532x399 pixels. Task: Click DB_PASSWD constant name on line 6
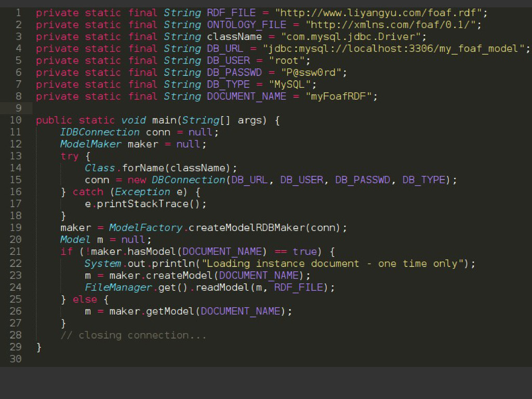[x=234, y=72]
